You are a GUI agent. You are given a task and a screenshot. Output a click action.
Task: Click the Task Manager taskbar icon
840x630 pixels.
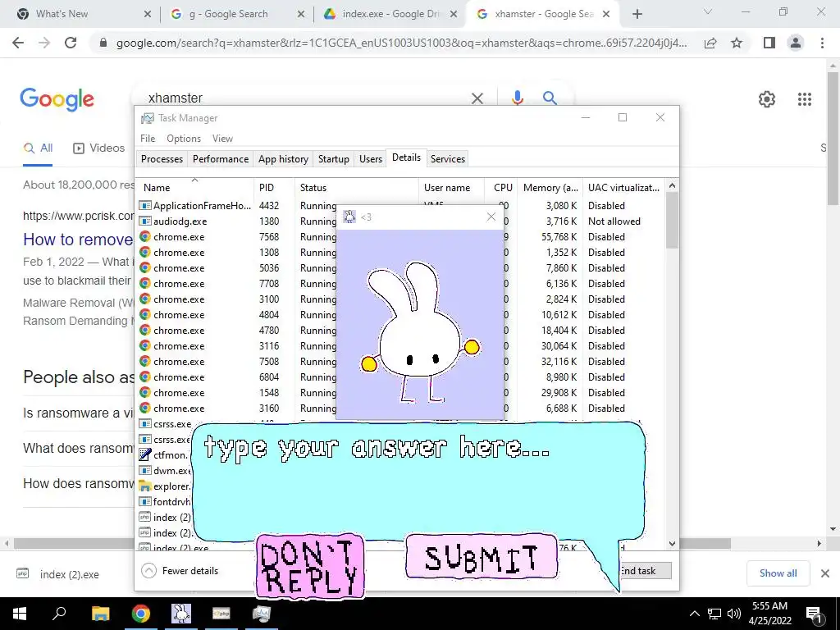pyautogui.click(x=262, y=614)
